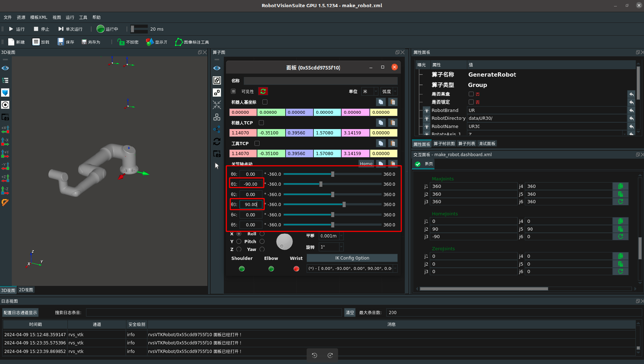Copy the 工具TCP values
Image resolution: width=644 pixels, height=364 pixels.
[x=381, y=143]
